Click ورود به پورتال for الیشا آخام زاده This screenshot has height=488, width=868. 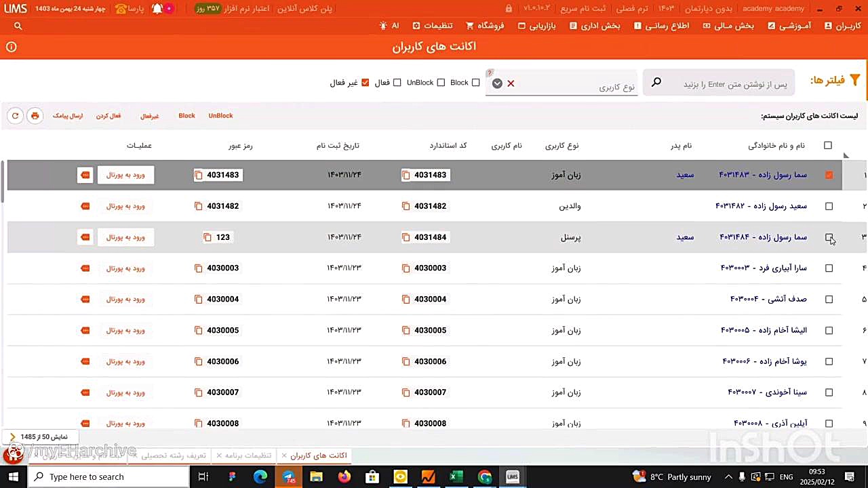125,331
